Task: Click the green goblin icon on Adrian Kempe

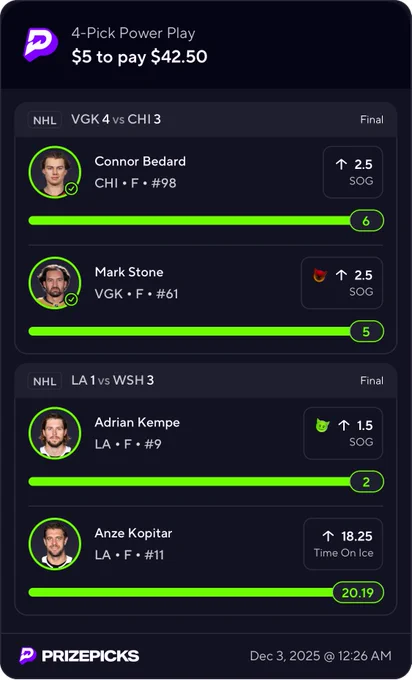Action: click(322, 425)
